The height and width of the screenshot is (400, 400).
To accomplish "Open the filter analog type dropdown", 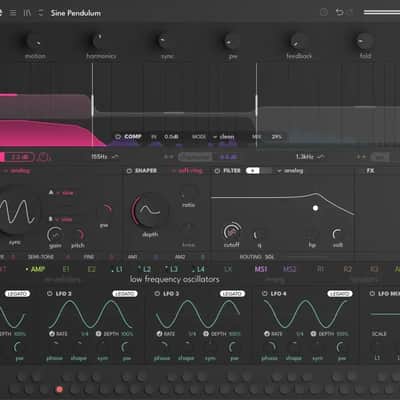I will [x=290, y=171].
